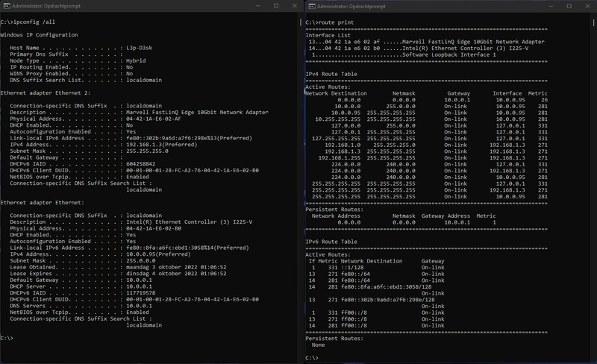The image size is (597, 364).
Task: Click Intel I225-V description in ipconfig output
Action: [x=190, y=222]
